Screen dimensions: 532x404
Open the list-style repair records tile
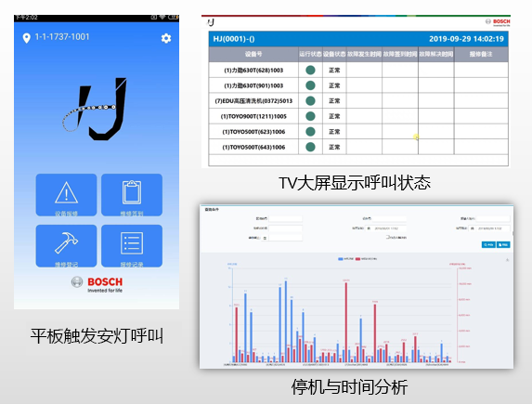click(x=132, y=246)
